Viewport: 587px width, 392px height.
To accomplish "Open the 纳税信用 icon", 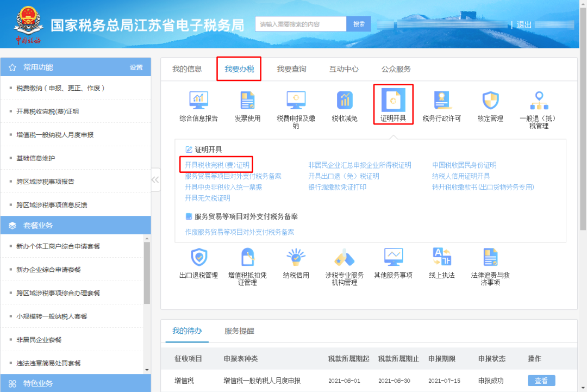I will 296,257.
